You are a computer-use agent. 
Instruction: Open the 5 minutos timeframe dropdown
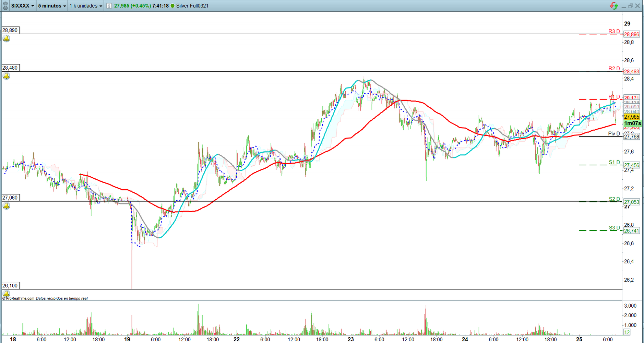[x=52, y=6]
